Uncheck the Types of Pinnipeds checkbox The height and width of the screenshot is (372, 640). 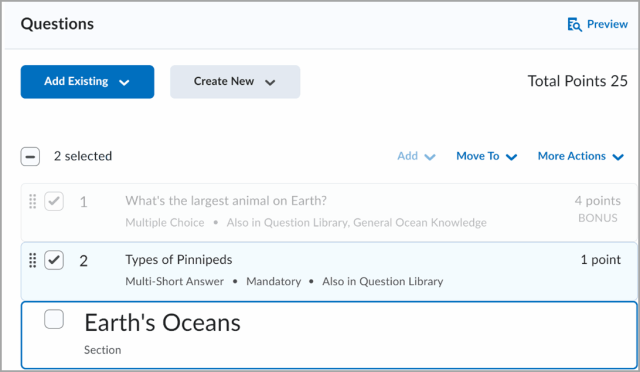(54, 260)
